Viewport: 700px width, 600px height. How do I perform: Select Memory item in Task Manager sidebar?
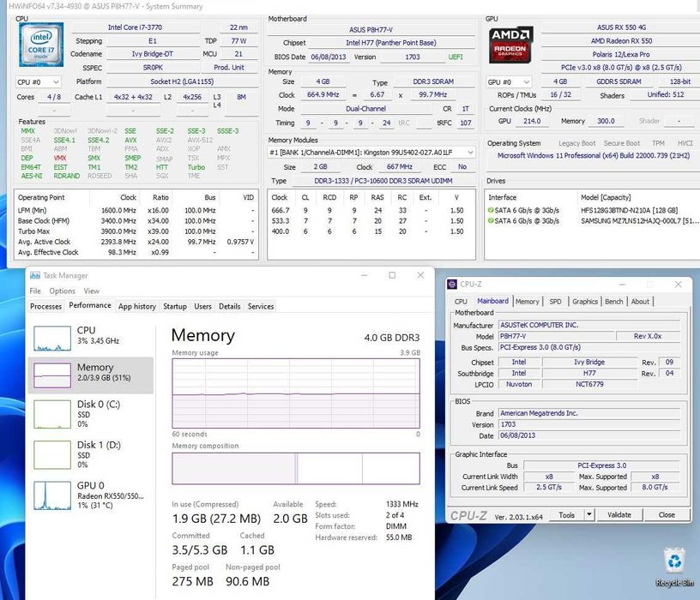[x=91, y=375]
